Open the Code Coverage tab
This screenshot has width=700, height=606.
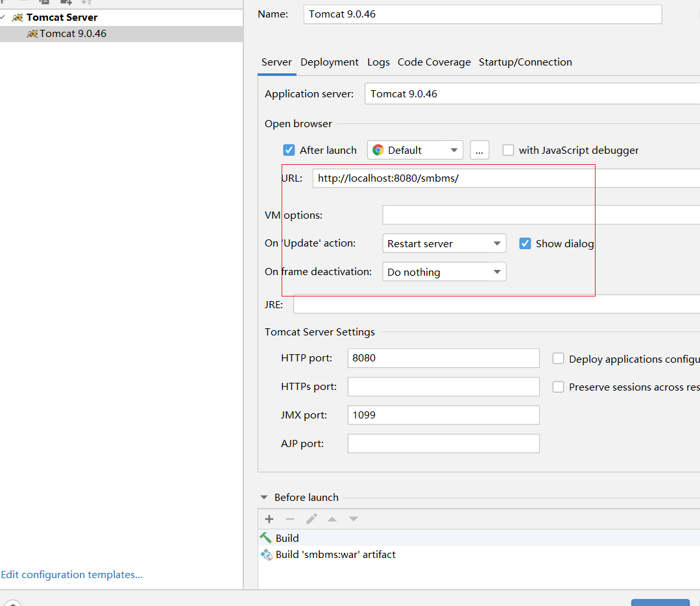click(x=434, y=62)
